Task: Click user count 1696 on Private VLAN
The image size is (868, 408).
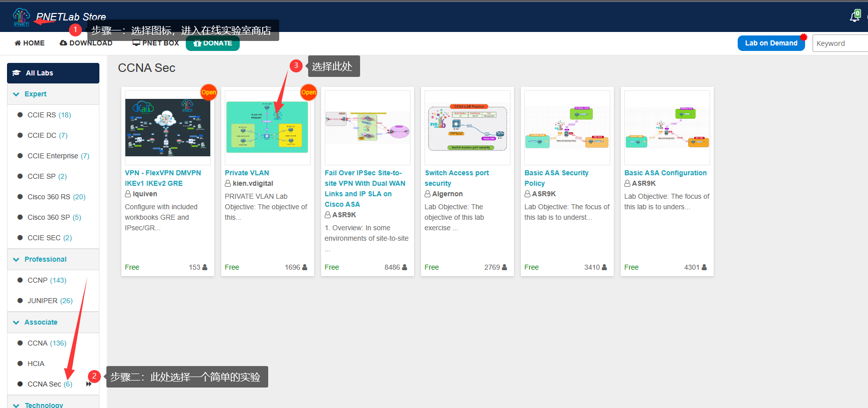Action: [296, 267]
